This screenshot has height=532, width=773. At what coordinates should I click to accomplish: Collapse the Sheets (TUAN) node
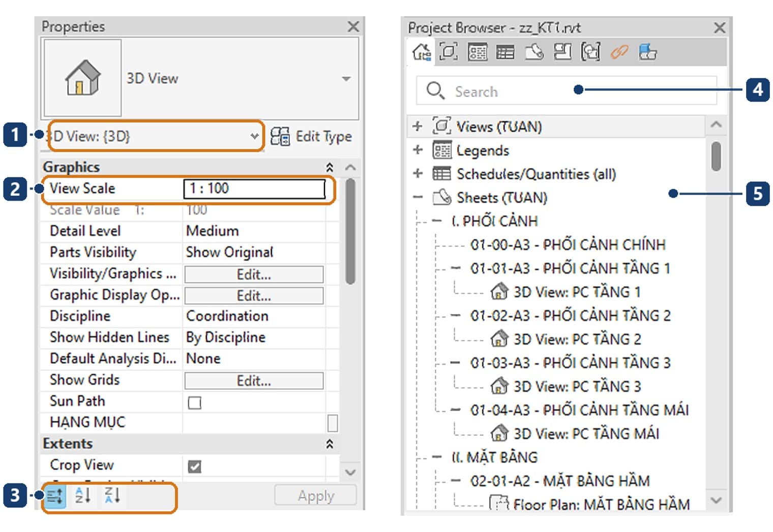point(418,197)
